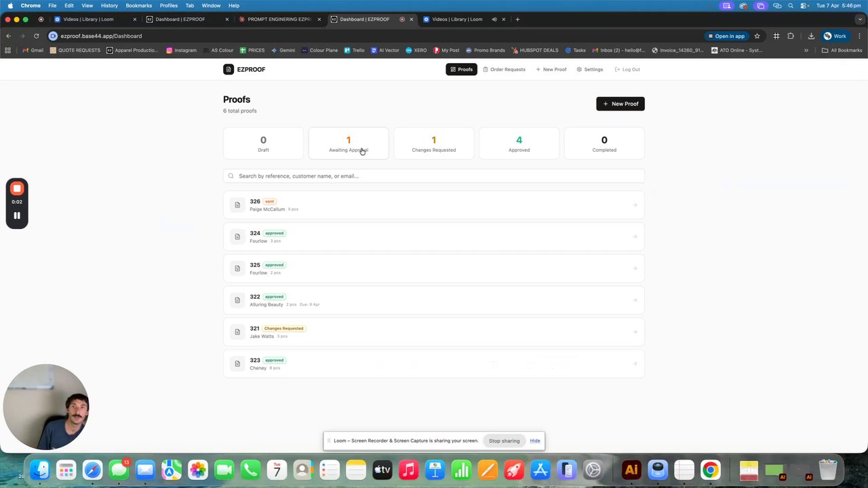Open Chrome extensions puzzle icon
Viewport: 868px width, 488px height.
[x=791, y=36]
